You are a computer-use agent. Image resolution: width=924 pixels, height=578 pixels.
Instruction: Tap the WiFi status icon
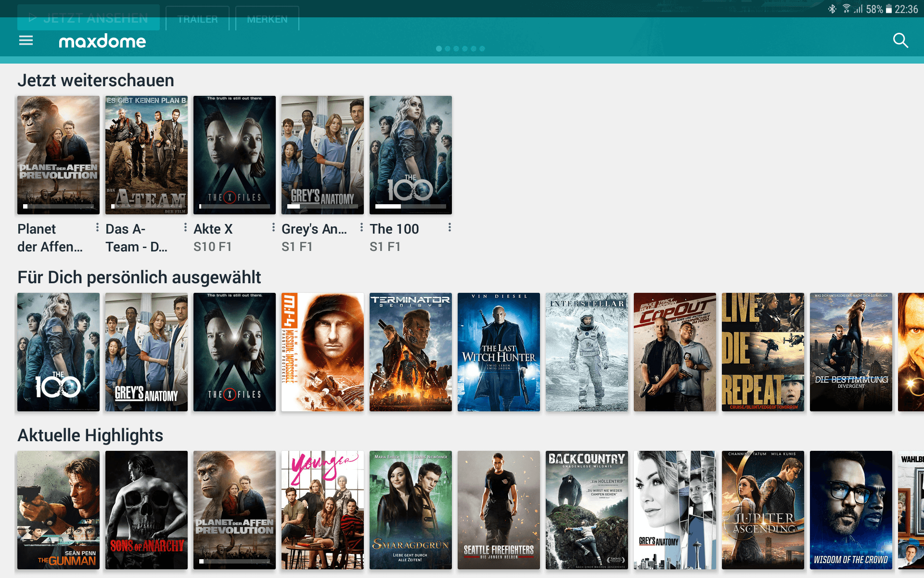click(x=847, y=9)
